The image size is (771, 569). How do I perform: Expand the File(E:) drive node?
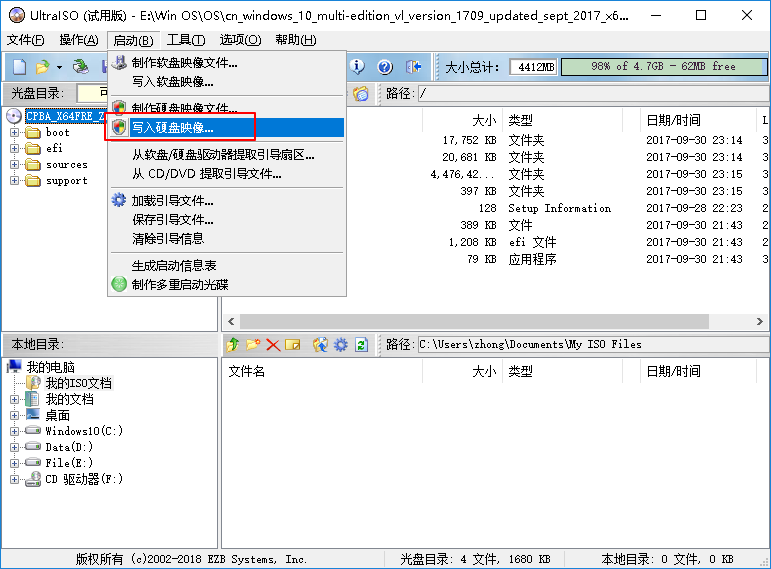(x=14, y=463)
